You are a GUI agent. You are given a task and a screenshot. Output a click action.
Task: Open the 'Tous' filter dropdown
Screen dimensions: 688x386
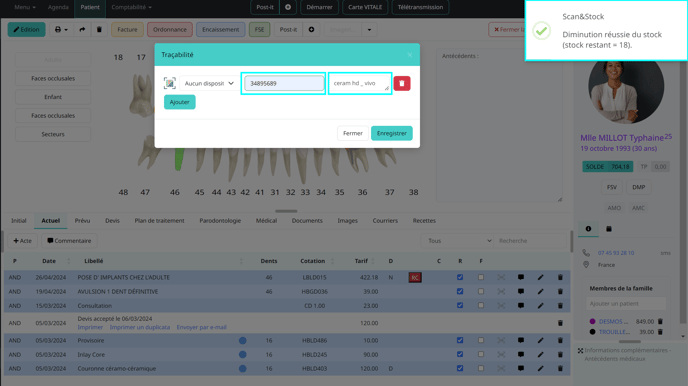point(457,240)
